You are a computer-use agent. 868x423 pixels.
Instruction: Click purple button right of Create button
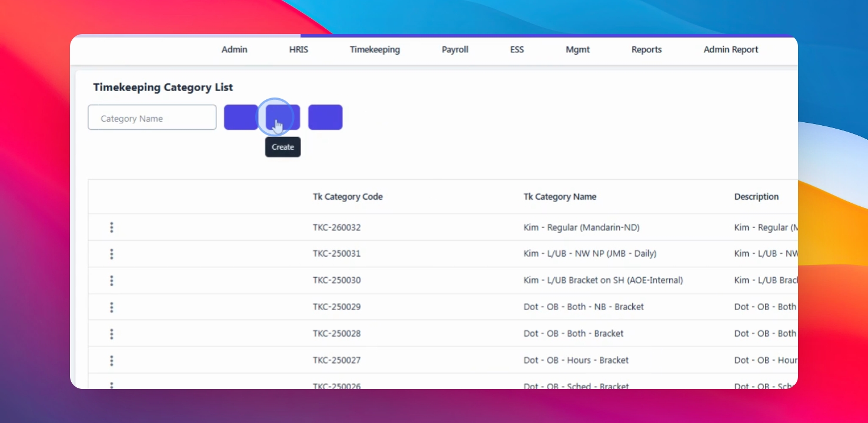(325, 117)
